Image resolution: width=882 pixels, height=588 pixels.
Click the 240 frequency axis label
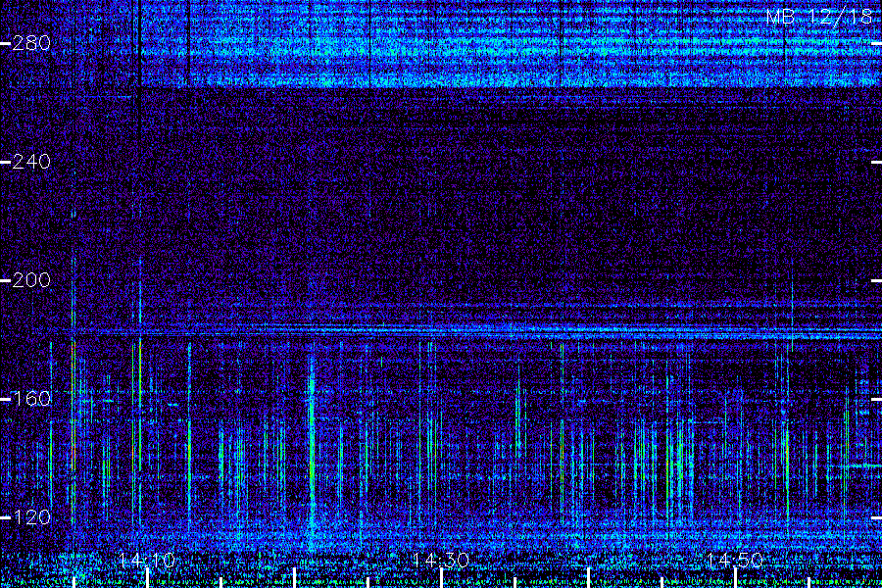point(31,162)
